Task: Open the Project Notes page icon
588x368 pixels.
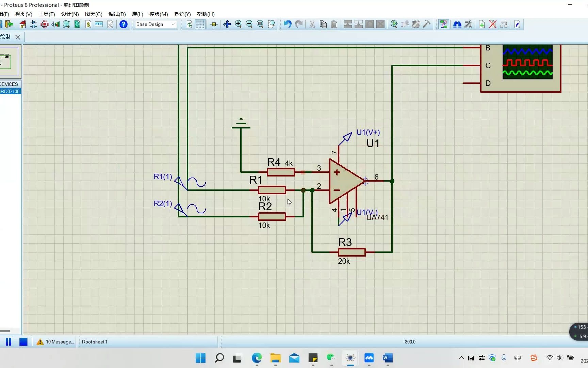Action: click(110, 24)
